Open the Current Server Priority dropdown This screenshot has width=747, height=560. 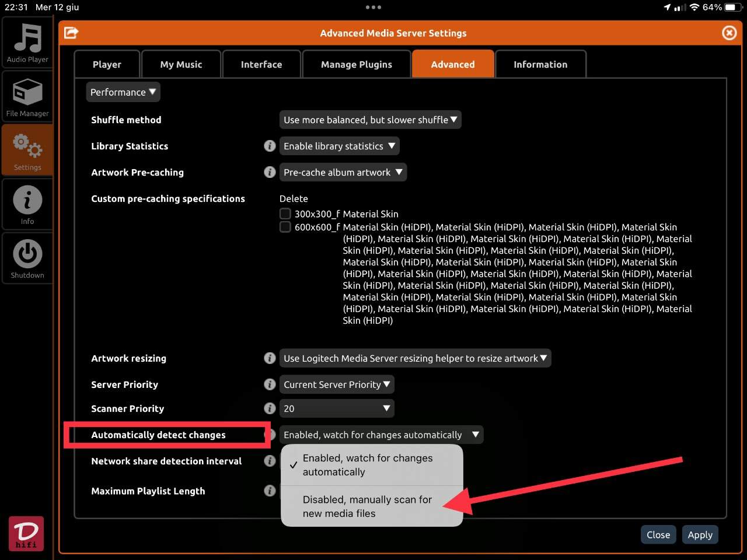click(337, 384)
